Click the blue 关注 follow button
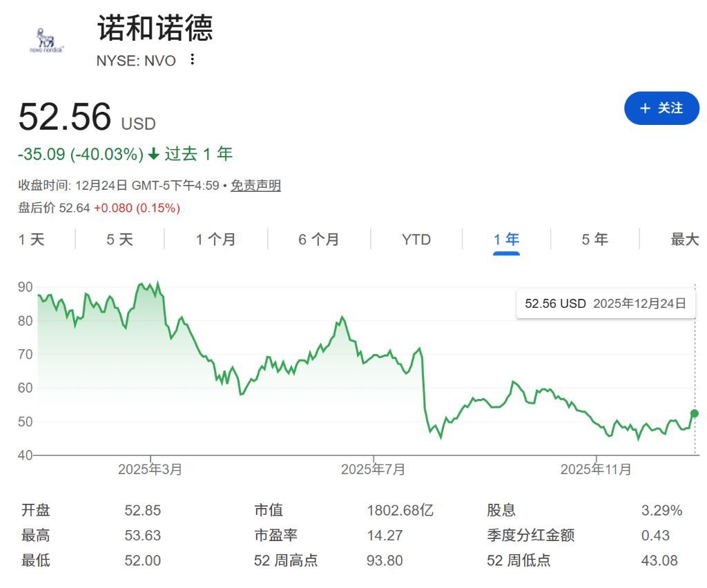The image size is (707, 588). [661, 108]
